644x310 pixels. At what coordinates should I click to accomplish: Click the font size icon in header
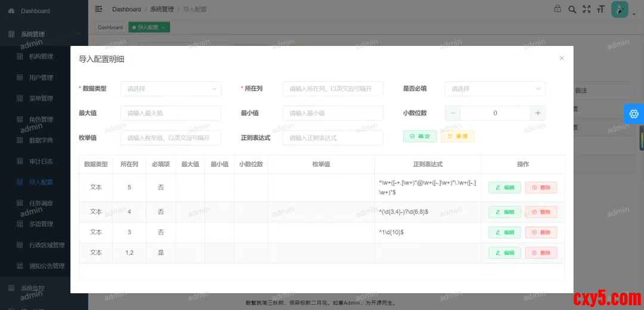(600, 9)
